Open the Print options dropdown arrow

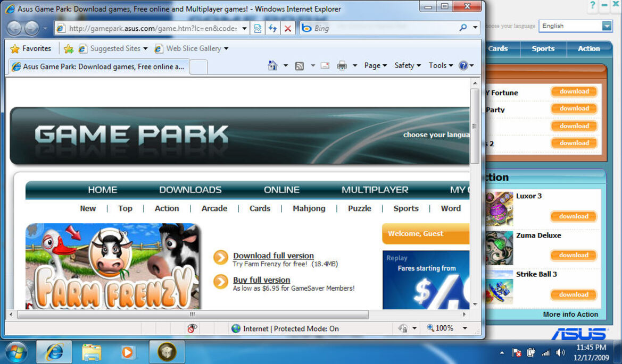coord(355,66)
